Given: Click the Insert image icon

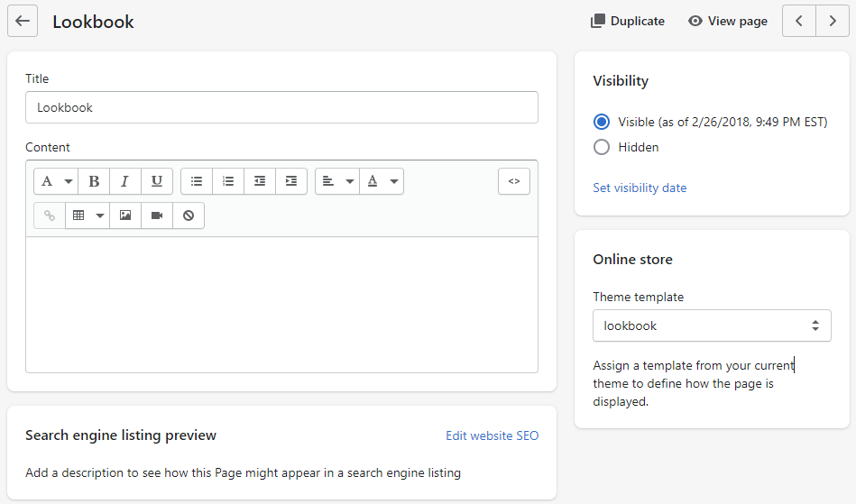Looking at the screenshot, I should (125, 215).
